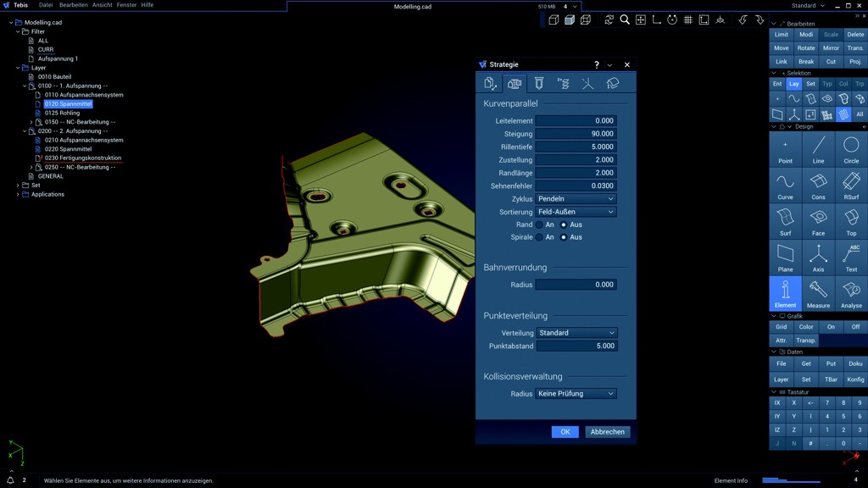Screen dimensions: 868x488
Task: Open the last Strategie tab icon
Action: 612,84
